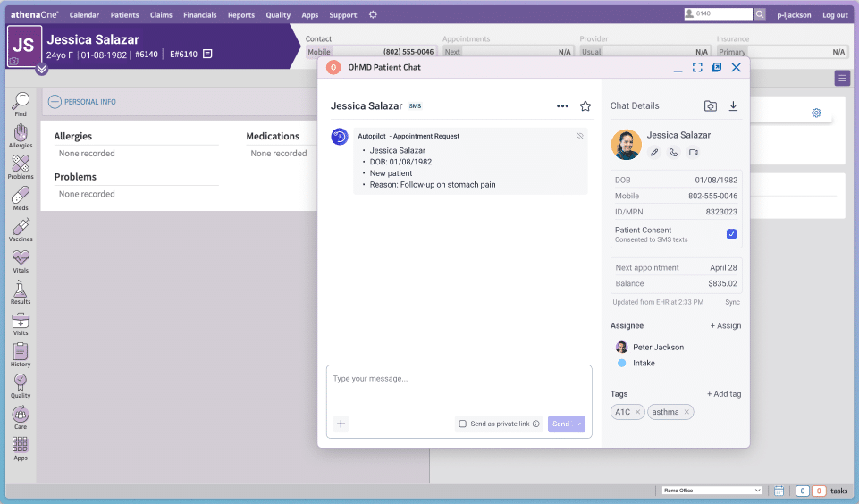Open Apps grid in left sidebar
Image resolution: width=859 pixels, height=504 pixels.
click(x=21, y=448)
